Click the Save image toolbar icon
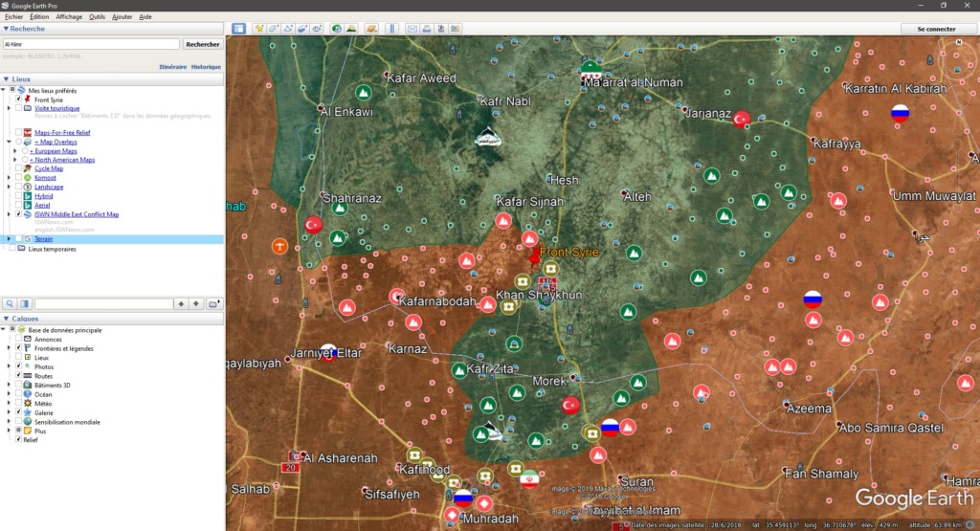 (x=441, y=29)
